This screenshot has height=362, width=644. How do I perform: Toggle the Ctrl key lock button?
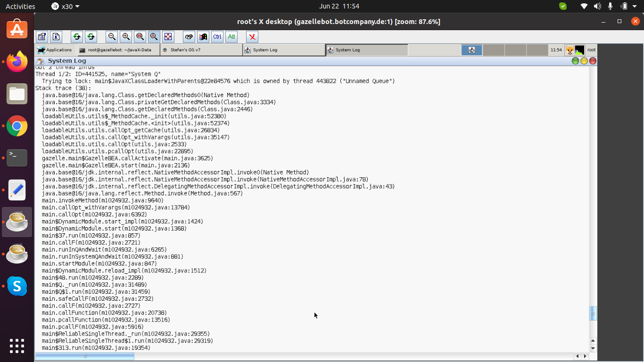tap(217, 37)
